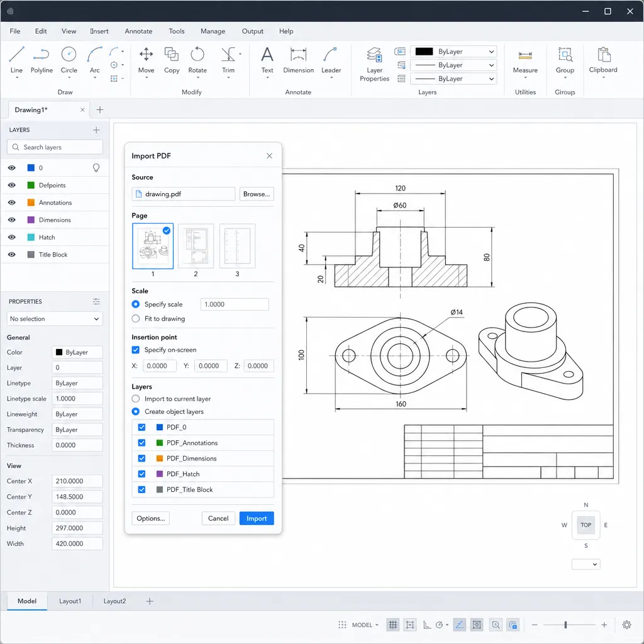The image size is (644, 644).
Task: Select Specify scale radio button
Action: point(136,304)
